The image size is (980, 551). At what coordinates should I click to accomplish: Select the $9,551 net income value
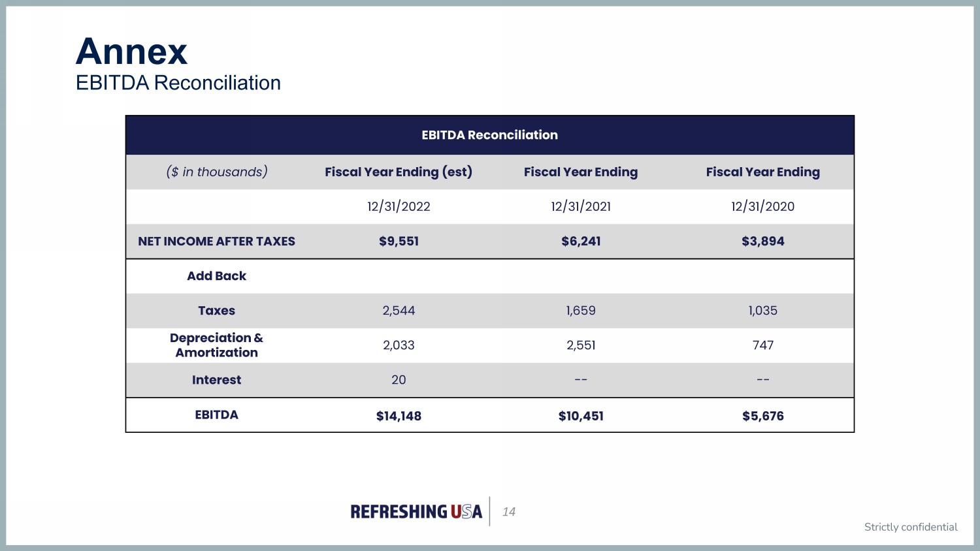click(x=399, y=241)
